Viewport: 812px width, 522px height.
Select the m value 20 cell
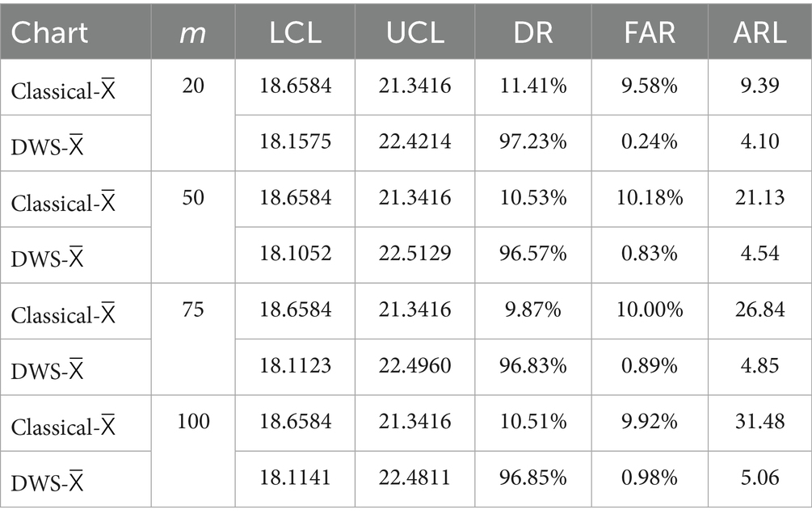tap(193, 86)
